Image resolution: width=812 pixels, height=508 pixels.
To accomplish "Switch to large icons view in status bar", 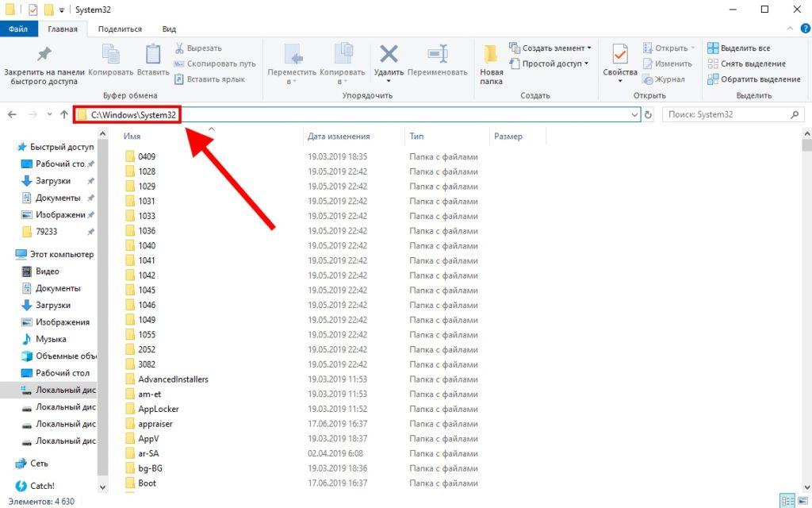I will click(x=804, y=502).
